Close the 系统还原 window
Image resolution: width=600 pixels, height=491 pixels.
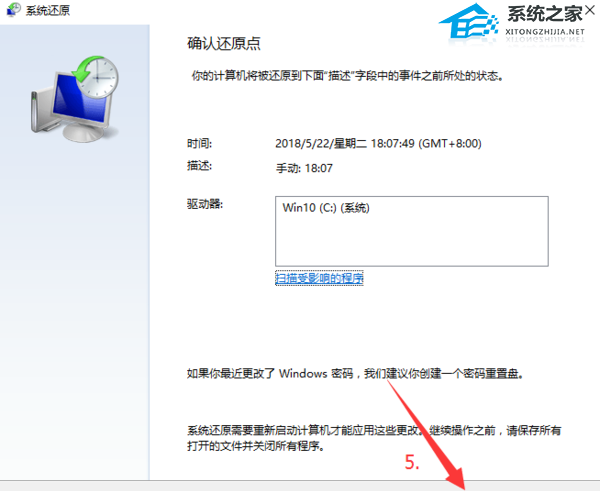pos(590,11)
